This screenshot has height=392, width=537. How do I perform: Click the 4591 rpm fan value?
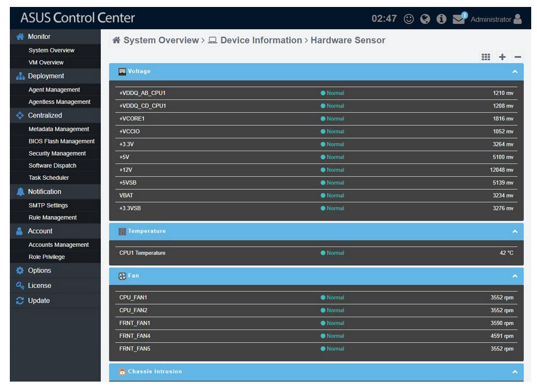(x=502, y=336)
